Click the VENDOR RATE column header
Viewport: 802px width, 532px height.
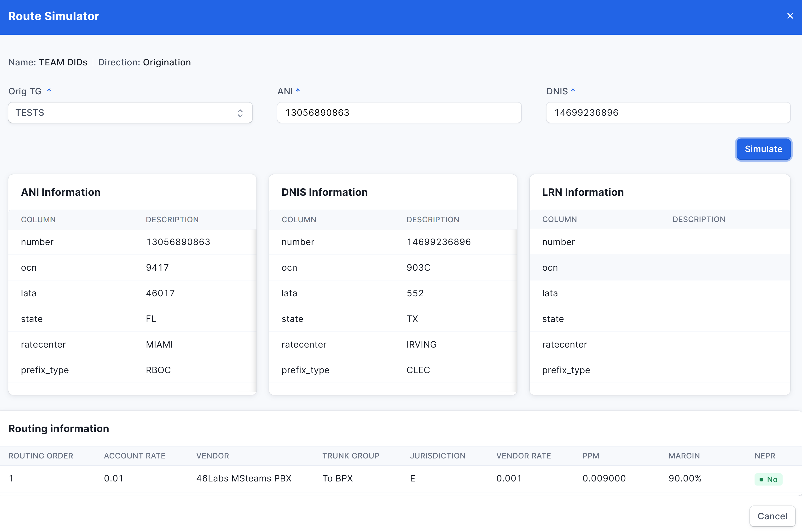(523, 456)
